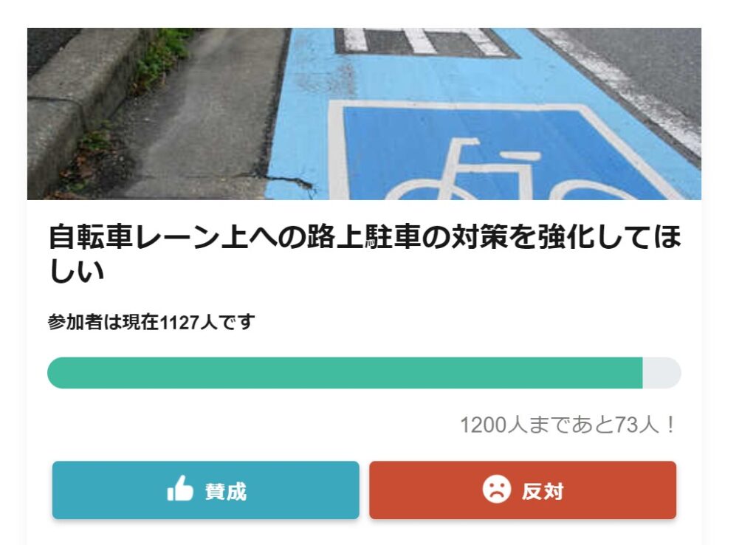This screenshot has width=756, height=545.
Task: Click the 1200人まであと73人！ remaining text
Action: pos(568,425)
